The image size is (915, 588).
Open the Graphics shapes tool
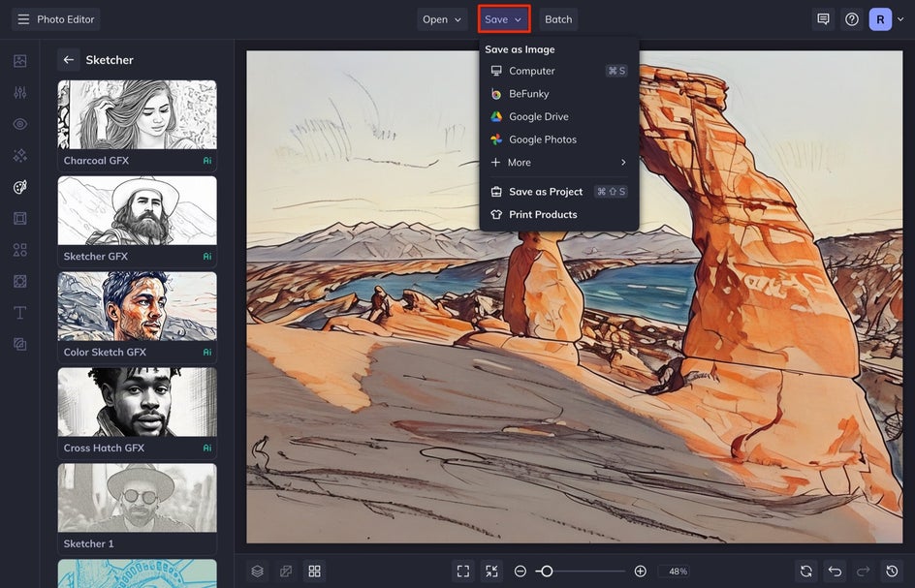pyautogui.click(x=19, y=250)
